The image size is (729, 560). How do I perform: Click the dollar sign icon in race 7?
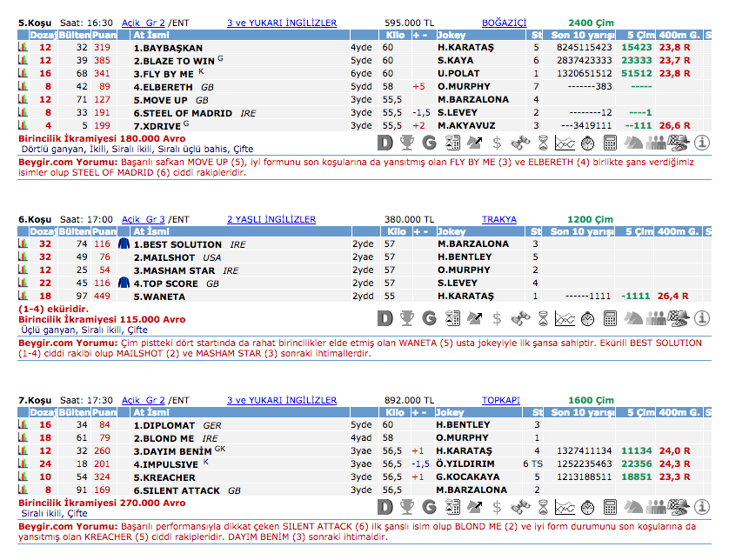tap(497, 506)
